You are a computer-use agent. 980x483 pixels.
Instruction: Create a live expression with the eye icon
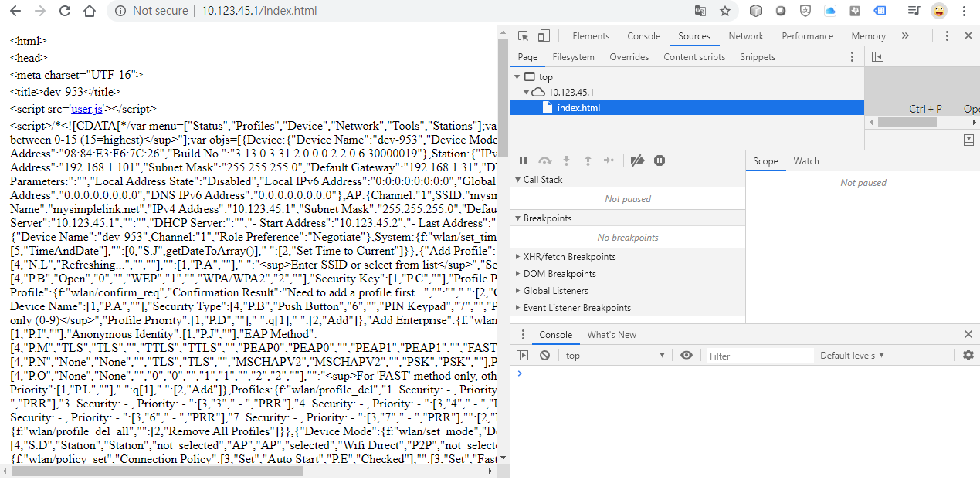pos(687,355)
